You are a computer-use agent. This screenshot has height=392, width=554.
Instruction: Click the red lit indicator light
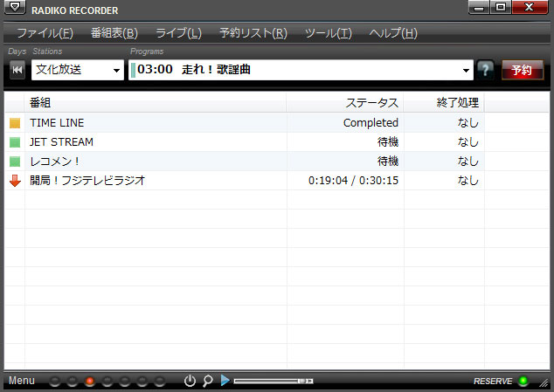click(x=90, y=381)
